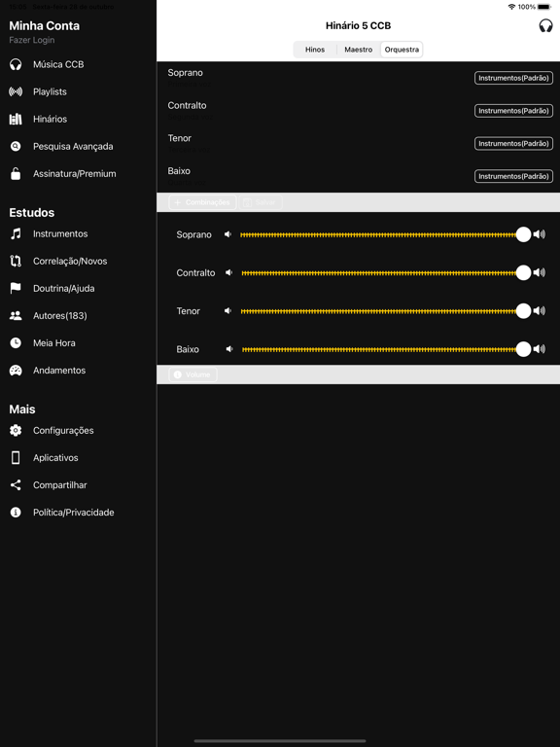Open Música CCB headphones icon

coord(16,64)
